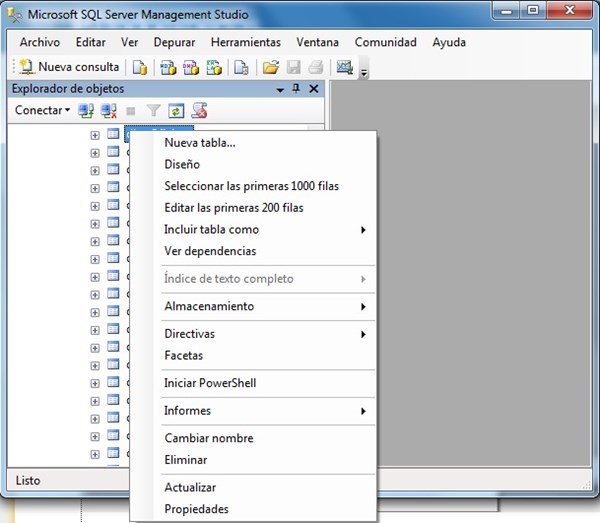Screen dimensions: 600x523
Task: Click the Nueva consulta toolbar button
Action: click(x=68, y=67)
